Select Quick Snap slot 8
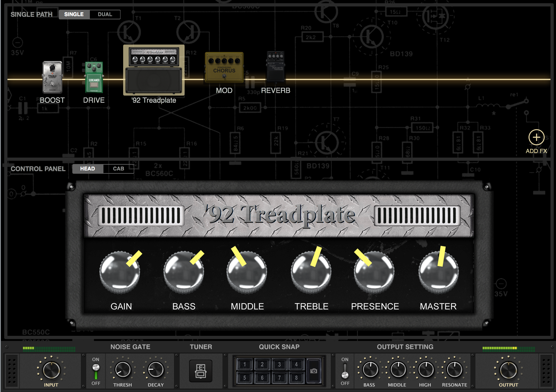This screenshot has width=556, height=392. coord(296,378)
